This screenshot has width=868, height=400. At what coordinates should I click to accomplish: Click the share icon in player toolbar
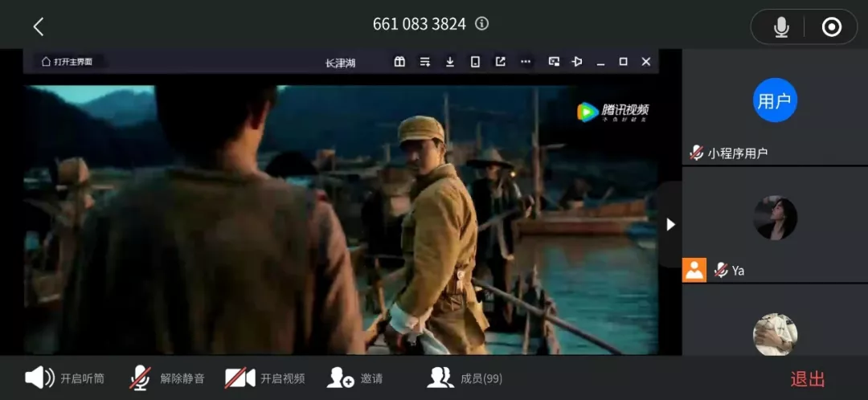click(x=500, y=62)
